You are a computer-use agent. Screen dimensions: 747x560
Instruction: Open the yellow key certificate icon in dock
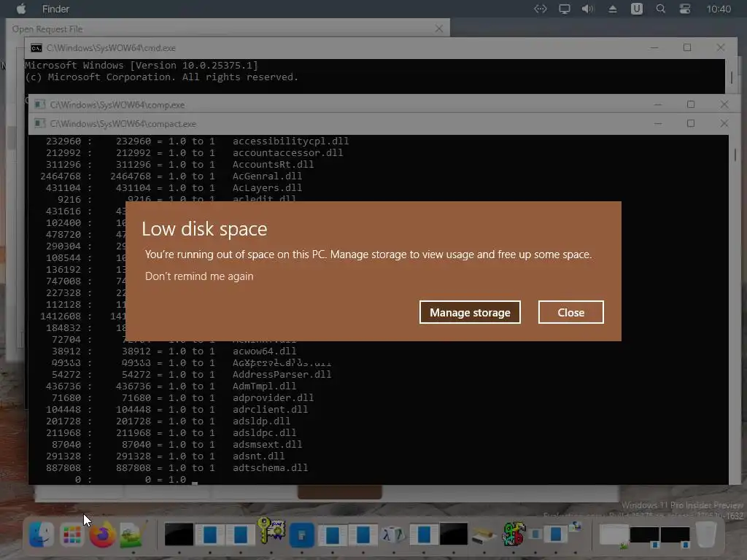tap(271, 532)
